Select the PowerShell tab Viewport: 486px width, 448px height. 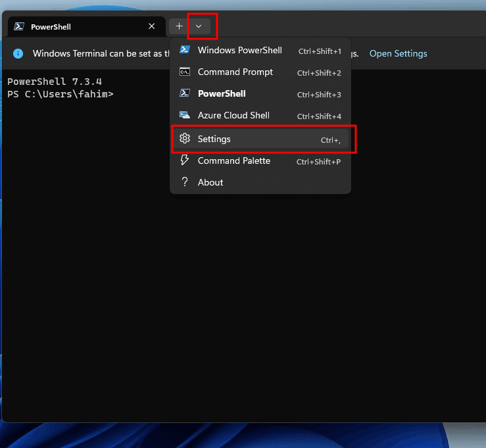click(86, 27)
